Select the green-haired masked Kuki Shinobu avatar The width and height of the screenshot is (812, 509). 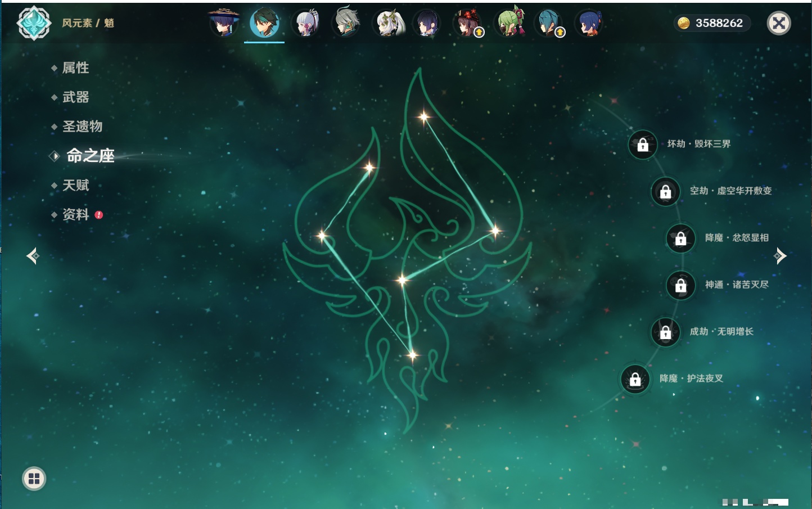509,23
